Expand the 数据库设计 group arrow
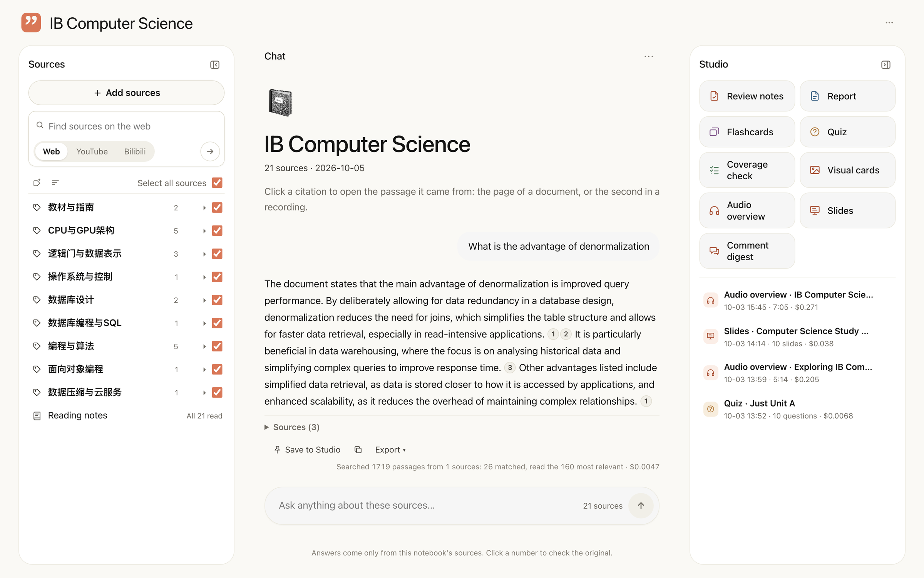The image size is (924, 578). click(x=204, y=300)
